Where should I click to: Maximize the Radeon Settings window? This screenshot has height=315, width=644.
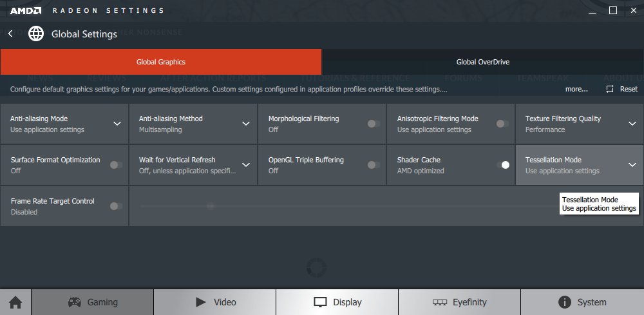613,11
